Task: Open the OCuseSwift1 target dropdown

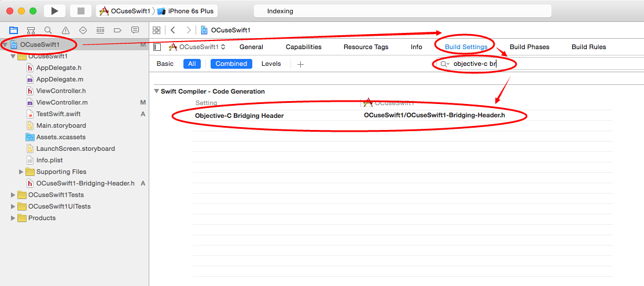Action: click(x=197, y=47)
